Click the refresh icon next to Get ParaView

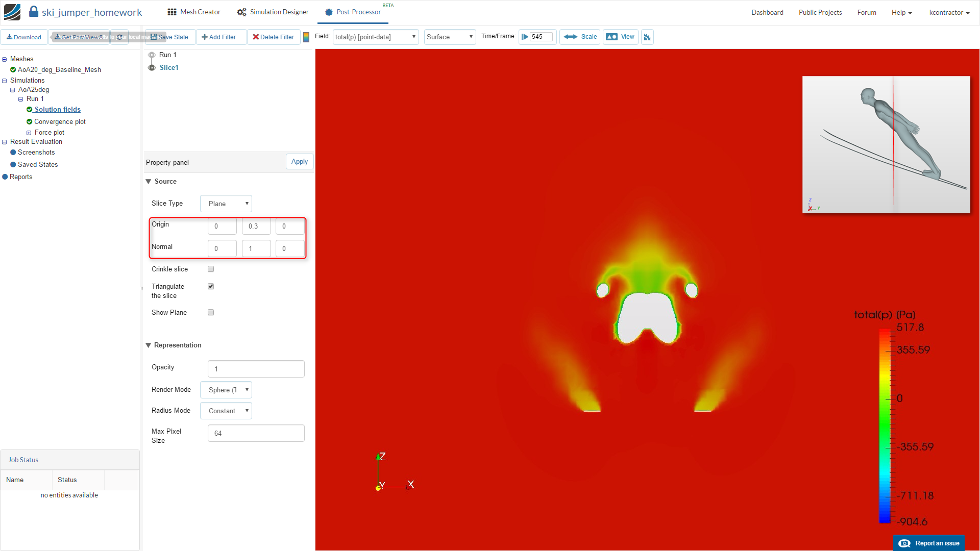[119, 37]
